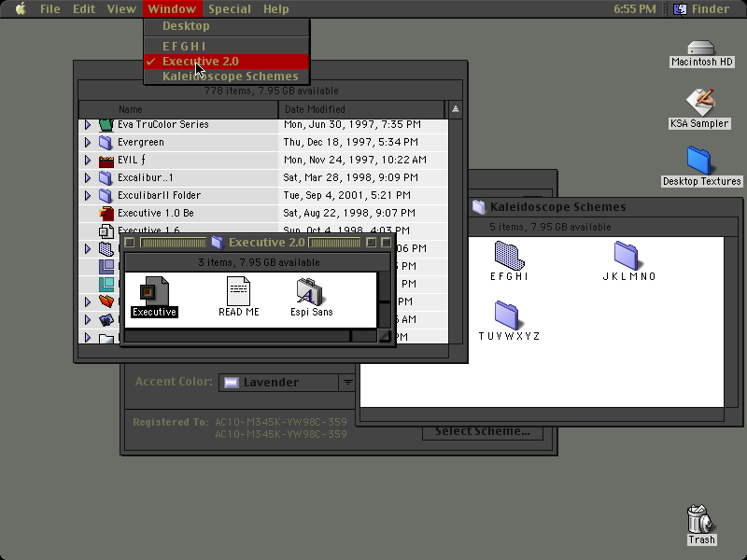Sort list by the Date Modified column
Image resolution: width=747 pixels, height=560 pixels.
point(361,109)
